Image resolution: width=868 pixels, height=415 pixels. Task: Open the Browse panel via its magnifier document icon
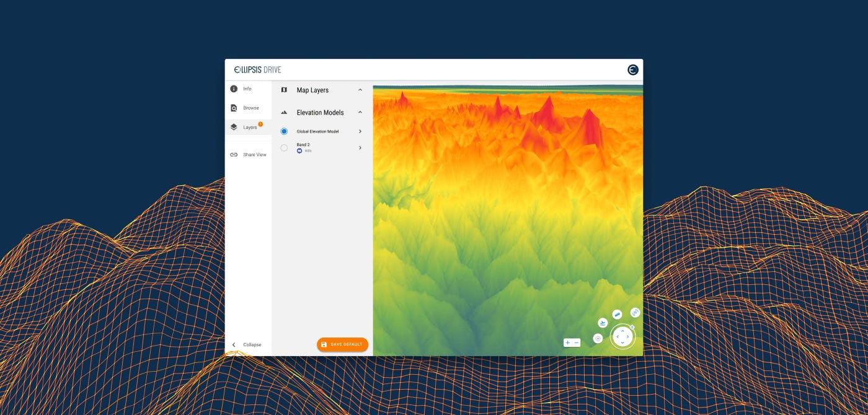click(234, 108)
